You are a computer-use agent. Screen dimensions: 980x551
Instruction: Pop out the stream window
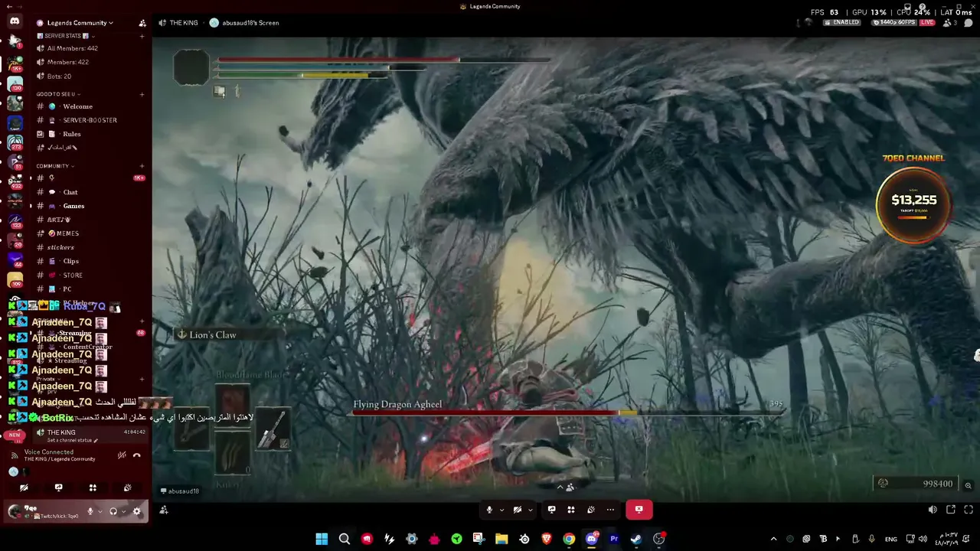click(x=951, y=510)
